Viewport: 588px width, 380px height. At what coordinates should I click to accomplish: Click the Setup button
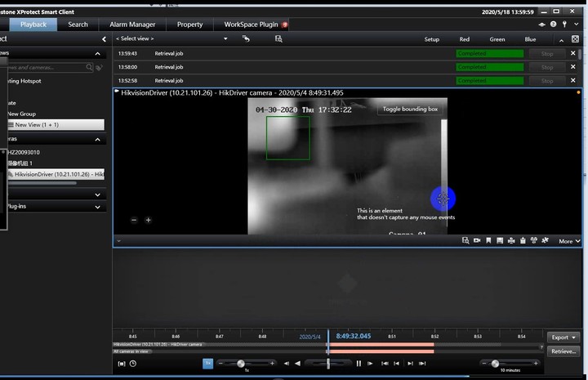pos(431,39)
